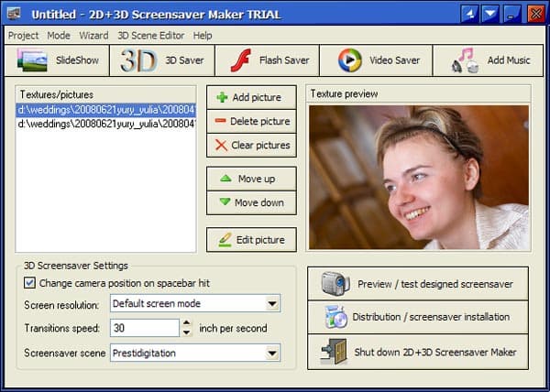Screen dimensions: 550x392
Task: Click the Add picture button
Action: coord(251,97)
